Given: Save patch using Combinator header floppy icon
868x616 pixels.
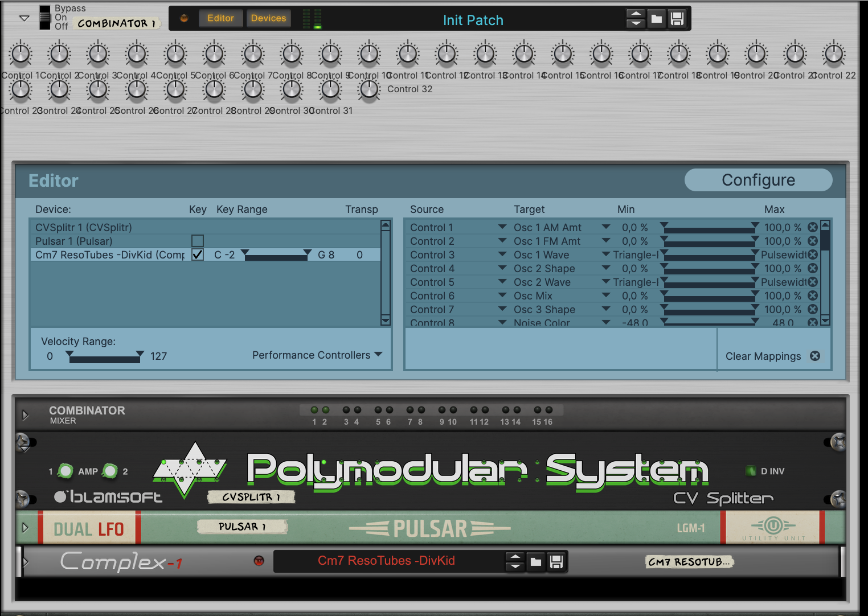Looking at the screenshot, I should click(677, 19).
